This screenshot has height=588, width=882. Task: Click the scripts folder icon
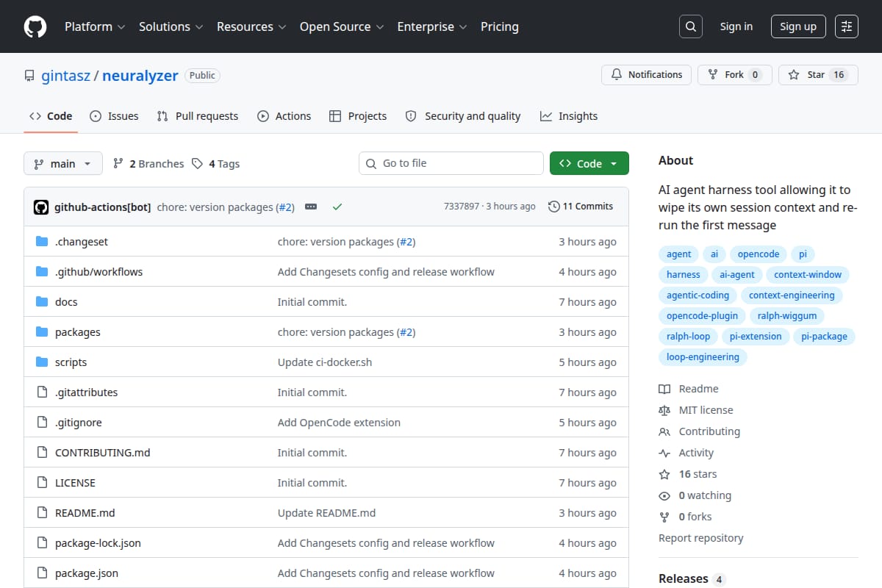[42, 362]
